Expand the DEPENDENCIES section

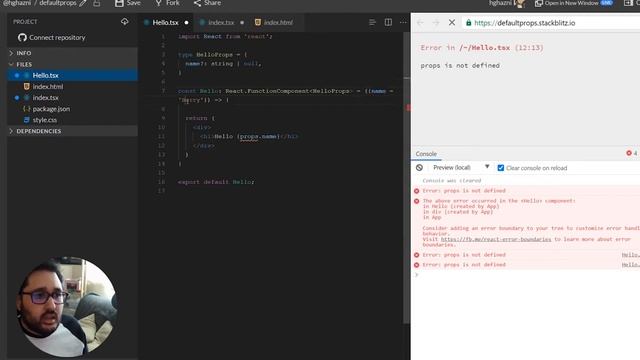click(73, 131)
